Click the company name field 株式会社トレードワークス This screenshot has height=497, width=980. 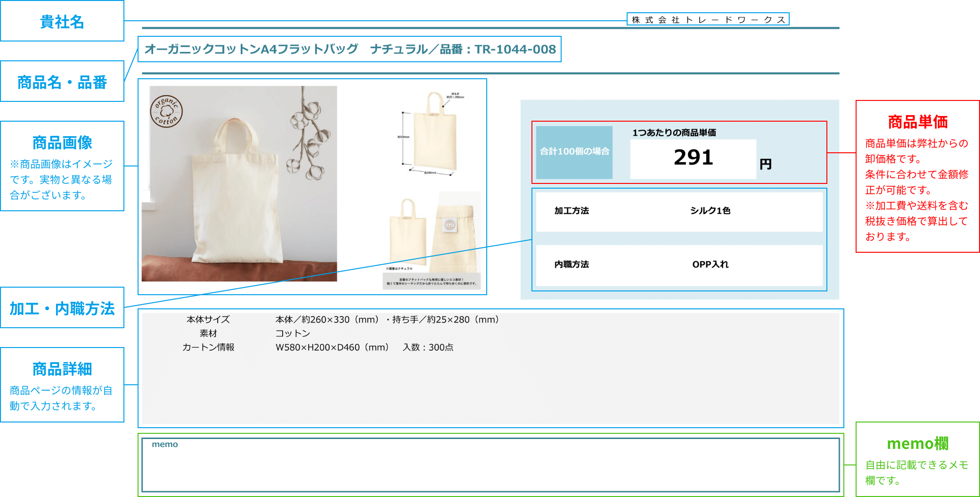[x=708, y=19]
